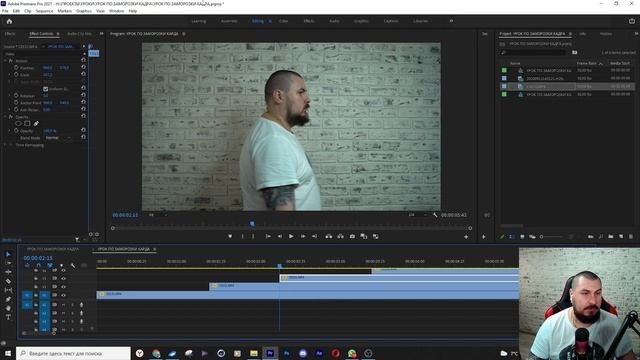Enable Uniform Scale checkbox

(x=46, y=89)
